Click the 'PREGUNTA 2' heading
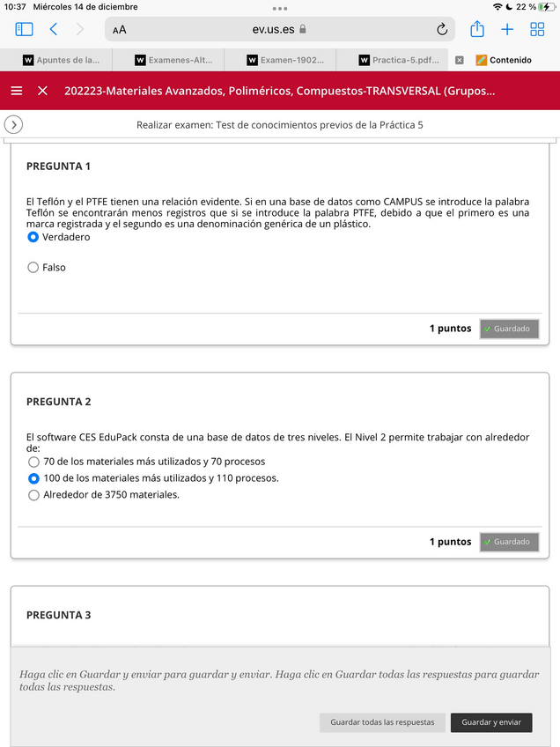The height and width of the screenshot is (747, 560). (59, 402)
